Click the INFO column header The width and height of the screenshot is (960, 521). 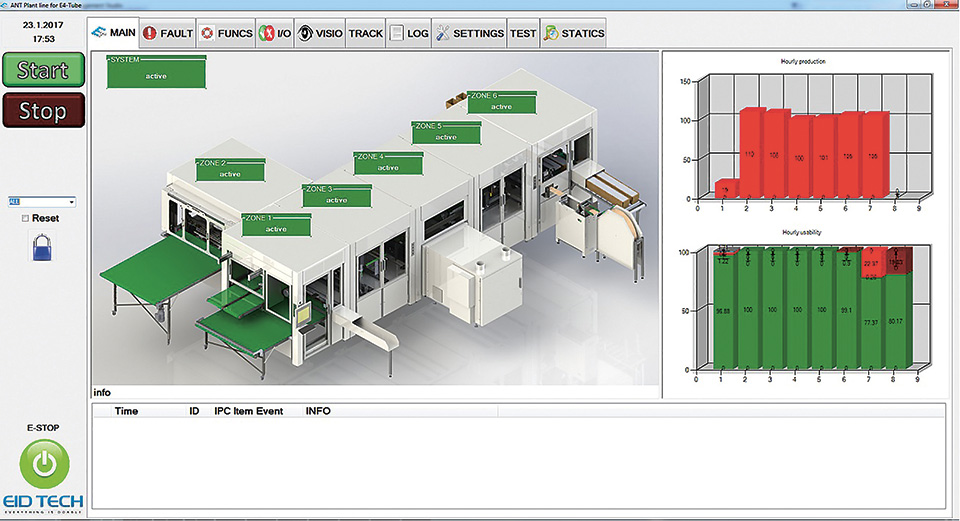pyautogui.click(x=318, y=411)
